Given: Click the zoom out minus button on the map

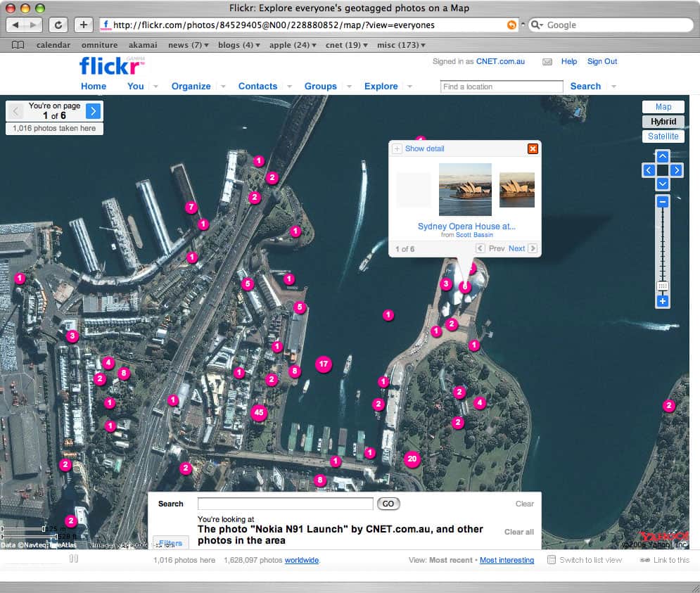Looking at the screenshot, I should coord(663,202).
